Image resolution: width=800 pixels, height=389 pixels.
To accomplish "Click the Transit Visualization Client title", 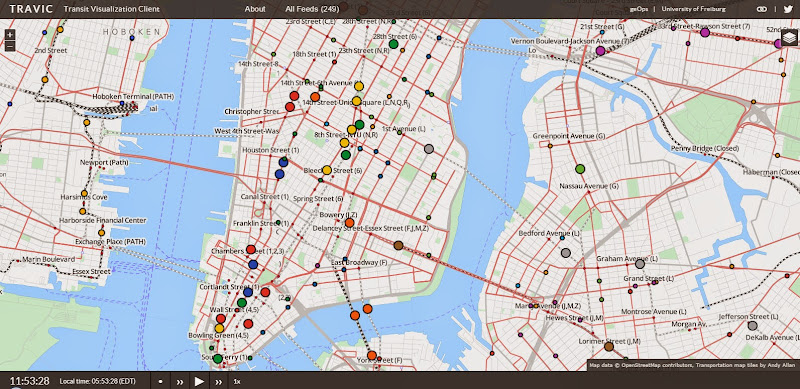I will (x=111, y=9).
